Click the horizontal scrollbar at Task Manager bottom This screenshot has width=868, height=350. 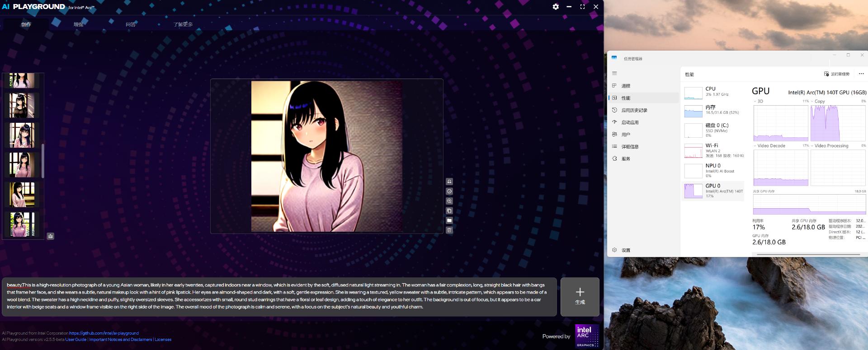point(808,254)
